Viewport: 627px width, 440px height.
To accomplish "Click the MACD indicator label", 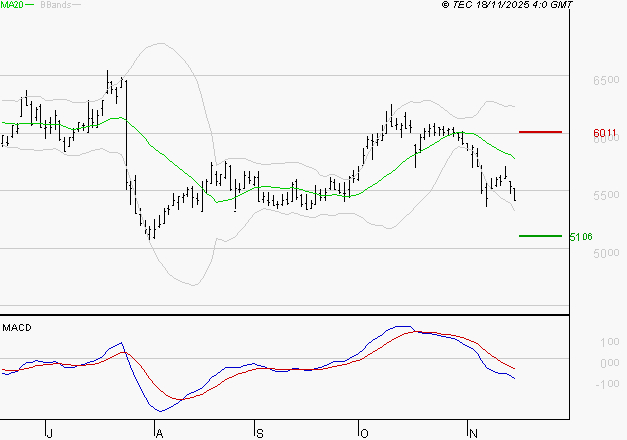I will point(17,328).
